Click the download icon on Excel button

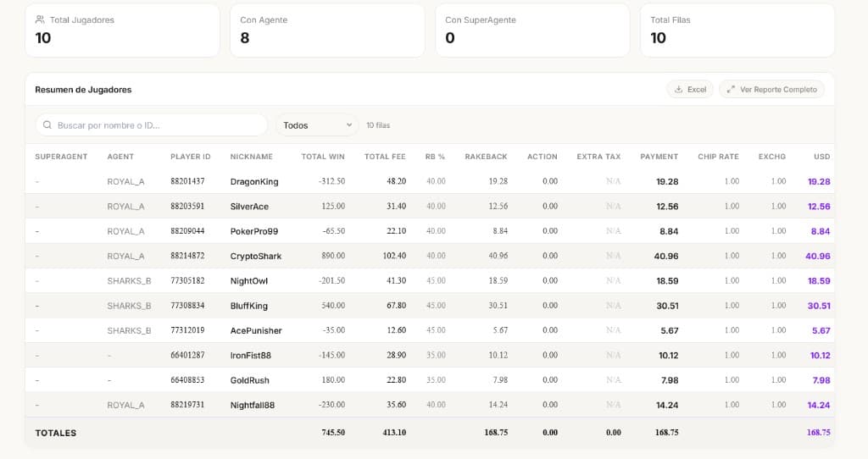pyautogui.click(x=678, y=90)
